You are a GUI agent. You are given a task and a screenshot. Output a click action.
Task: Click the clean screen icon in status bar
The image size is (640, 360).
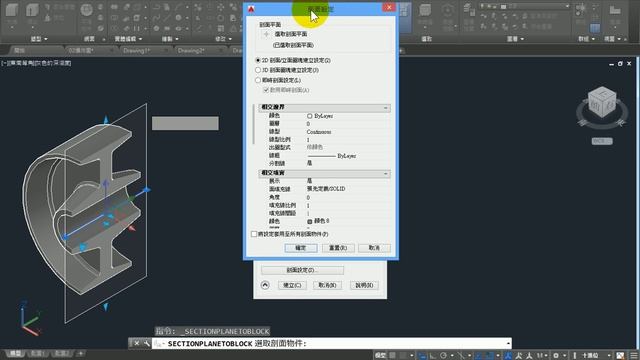click(x=620, y=356)
